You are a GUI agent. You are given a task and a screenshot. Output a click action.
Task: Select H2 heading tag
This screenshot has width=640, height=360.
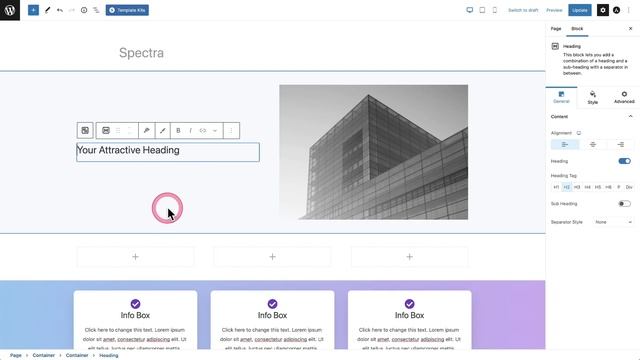pos(567,187)
